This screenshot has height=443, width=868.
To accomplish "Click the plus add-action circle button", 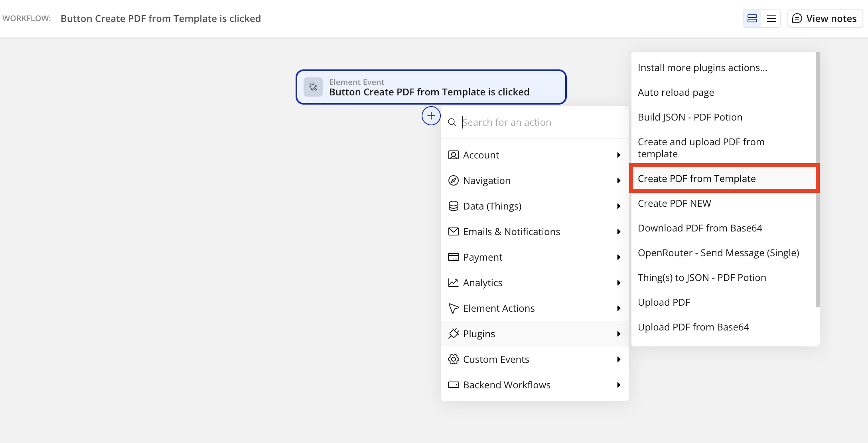I will pyautogui.click(x=431, y=116).
